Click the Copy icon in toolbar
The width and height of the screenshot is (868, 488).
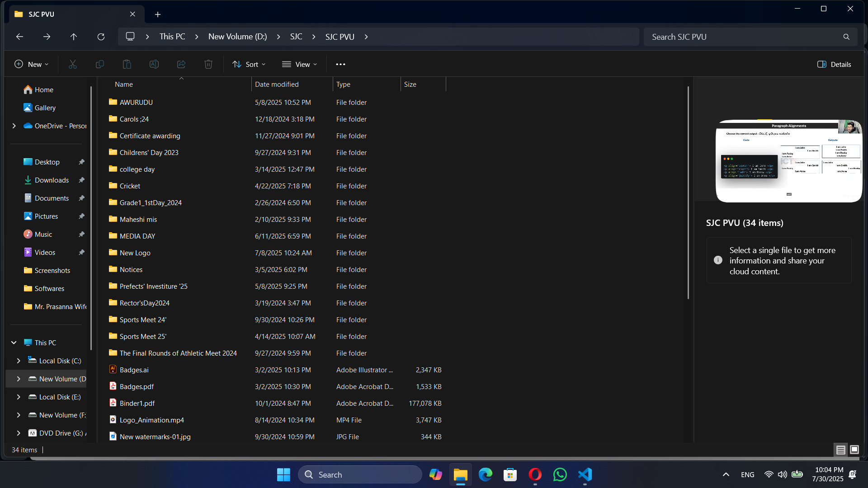tap(100, 64)
